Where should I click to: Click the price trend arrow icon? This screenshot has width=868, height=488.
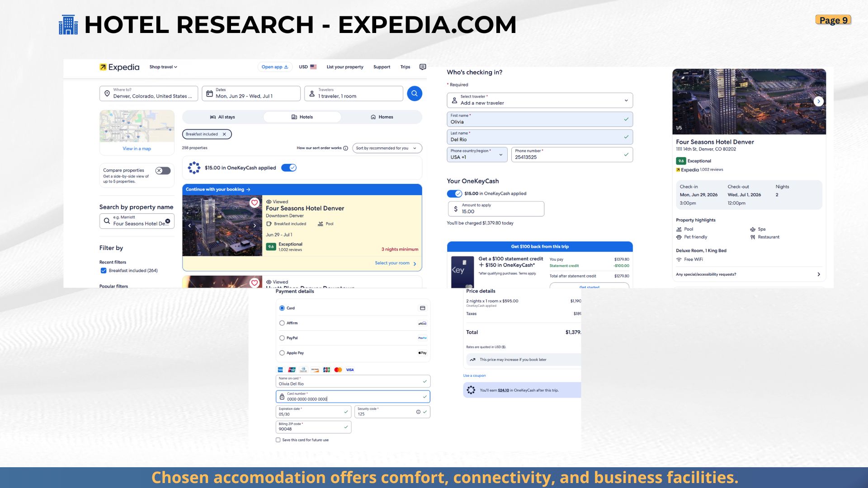coord(472,360)
